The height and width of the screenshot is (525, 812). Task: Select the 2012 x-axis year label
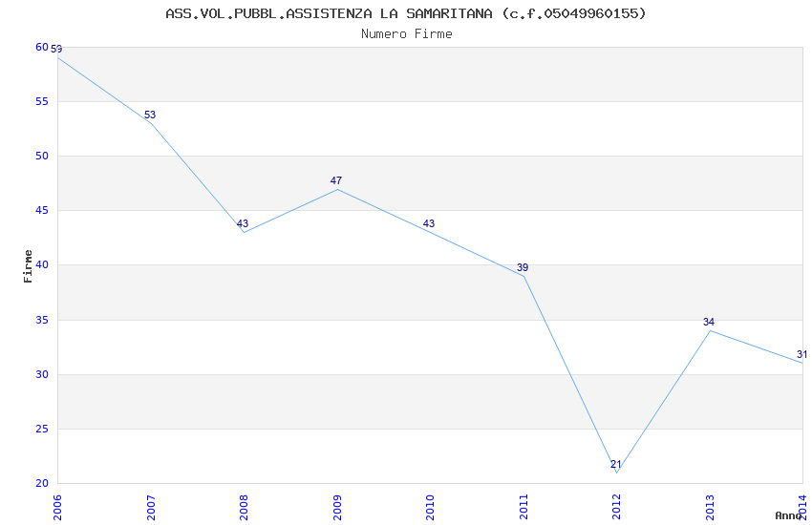[x=616, y=507]
